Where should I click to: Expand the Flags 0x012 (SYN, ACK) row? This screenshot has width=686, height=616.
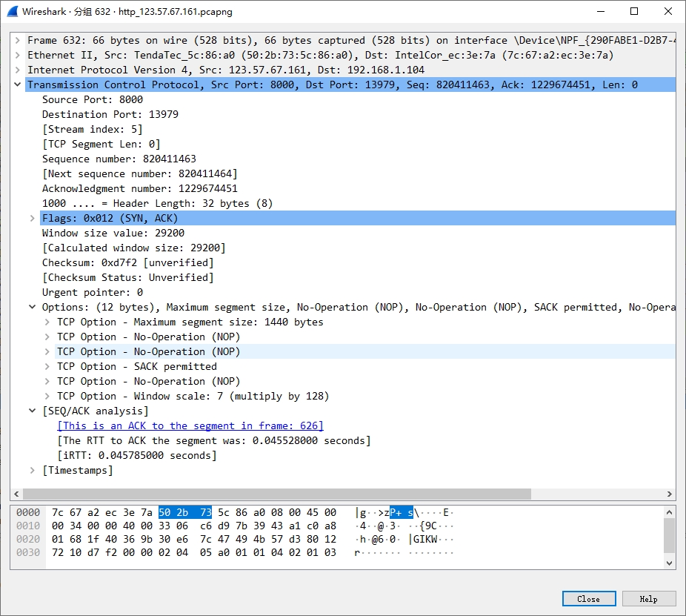tap(32, 218)
